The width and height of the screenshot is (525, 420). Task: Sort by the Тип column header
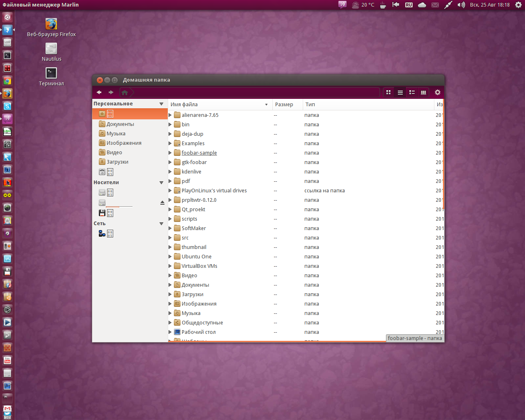click(310, 105)
